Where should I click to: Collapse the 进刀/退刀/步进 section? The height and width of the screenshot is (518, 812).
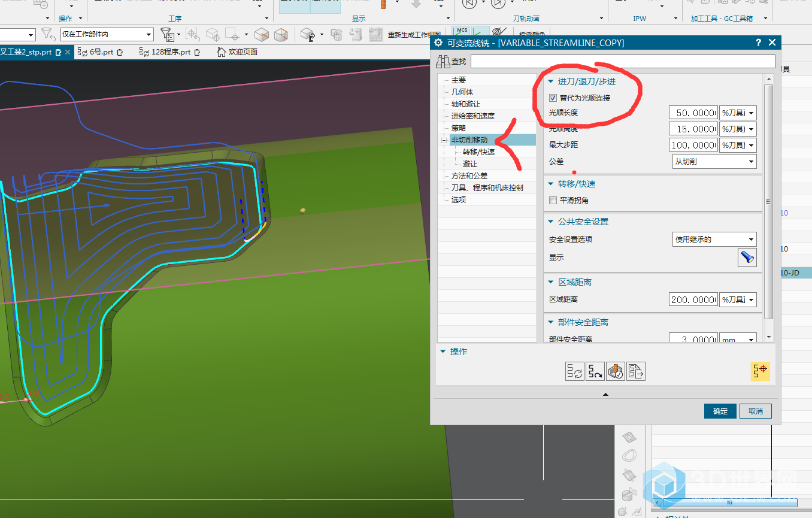pyautogui.click(x=552, y=81)
